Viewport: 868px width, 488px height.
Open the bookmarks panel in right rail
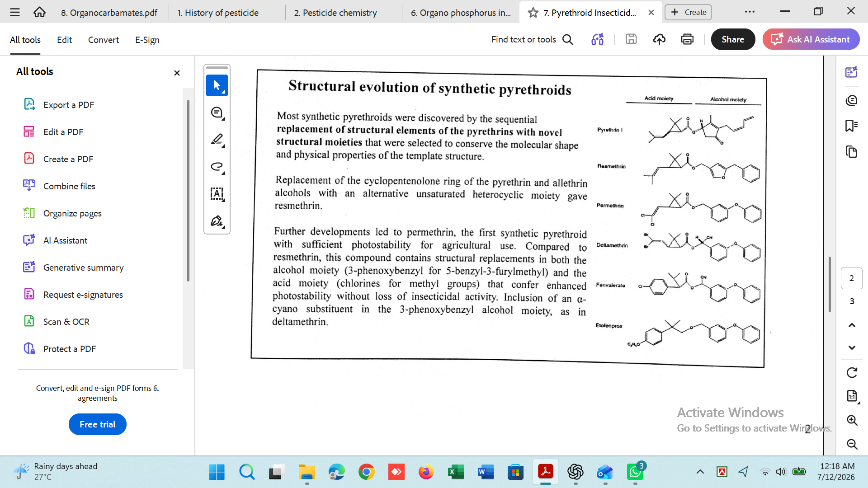[x=851, y=126]
